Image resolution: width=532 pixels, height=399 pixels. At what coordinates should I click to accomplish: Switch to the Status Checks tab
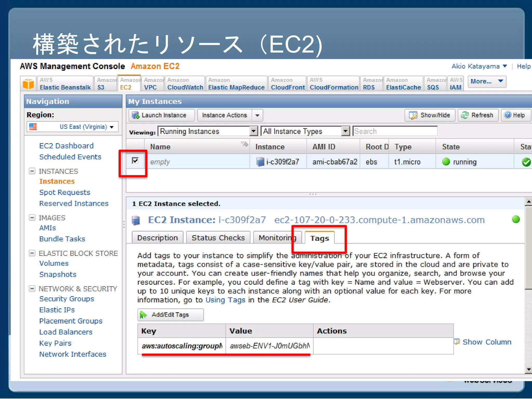(x=218, y=238)
